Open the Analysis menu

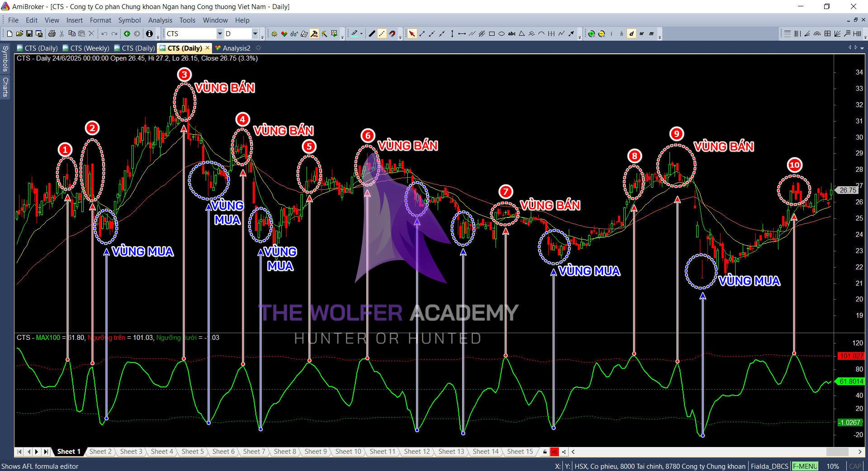(x=160, y=20)
